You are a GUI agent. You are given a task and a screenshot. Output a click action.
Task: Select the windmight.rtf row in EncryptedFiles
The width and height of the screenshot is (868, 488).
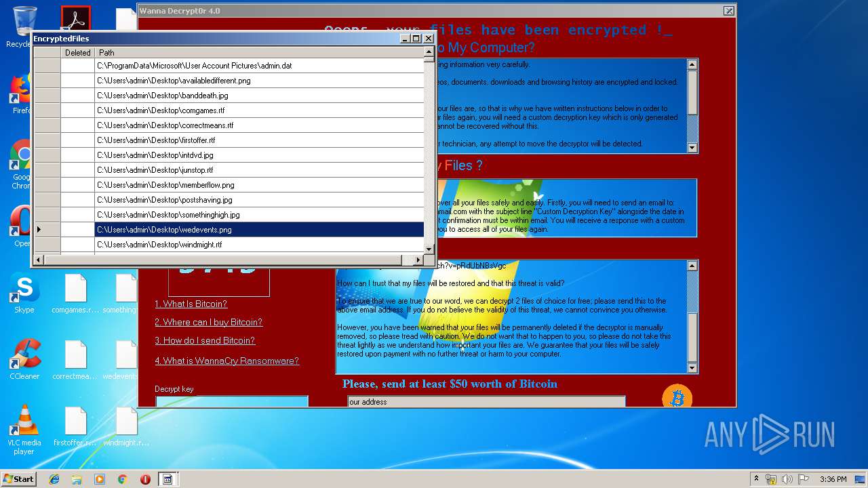(x=259, y=245)
